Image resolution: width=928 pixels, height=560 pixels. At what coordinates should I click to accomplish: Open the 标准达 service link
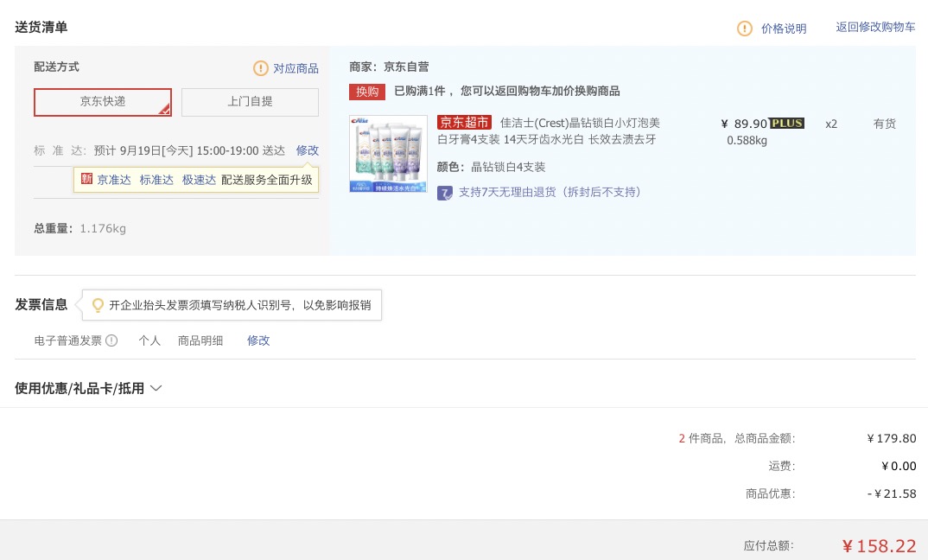[x=156, y=180]
